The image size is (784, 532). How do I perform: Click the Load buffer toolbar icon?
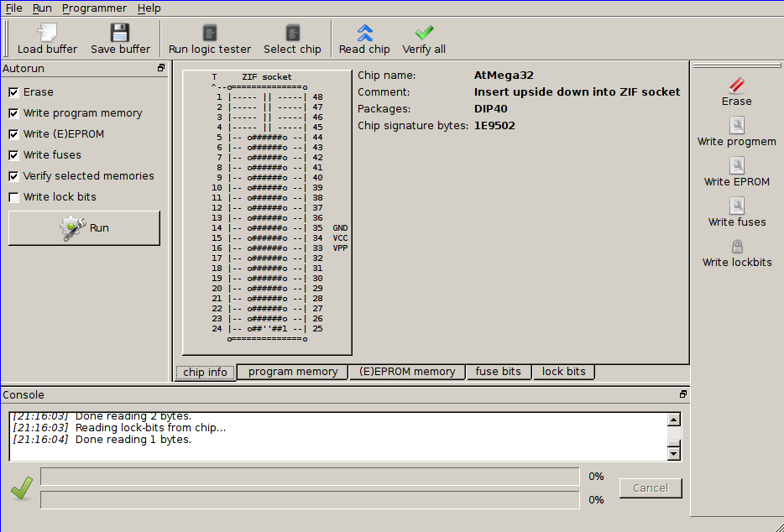48,33
